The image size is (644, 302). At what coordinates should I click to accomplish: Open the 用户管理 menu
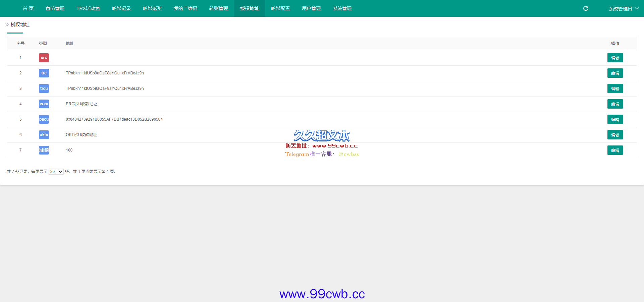pyautogui.click(x=311, y=8)
